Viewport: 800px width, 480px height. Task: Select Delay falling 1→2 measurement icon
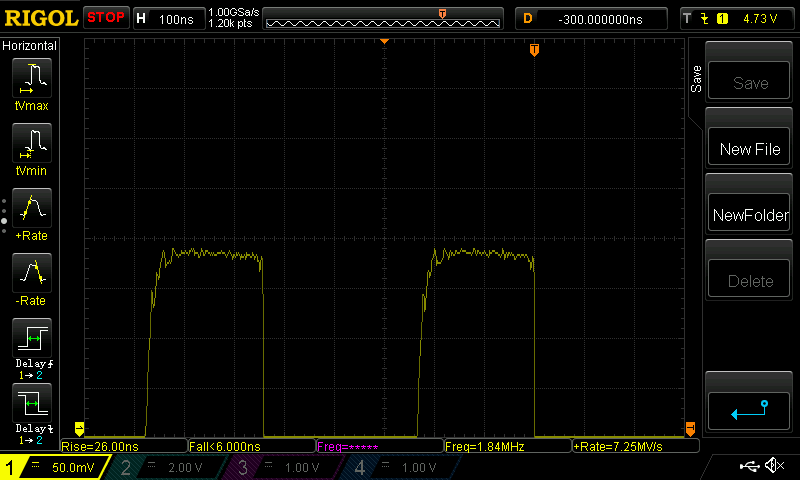[x=32, y=403]
